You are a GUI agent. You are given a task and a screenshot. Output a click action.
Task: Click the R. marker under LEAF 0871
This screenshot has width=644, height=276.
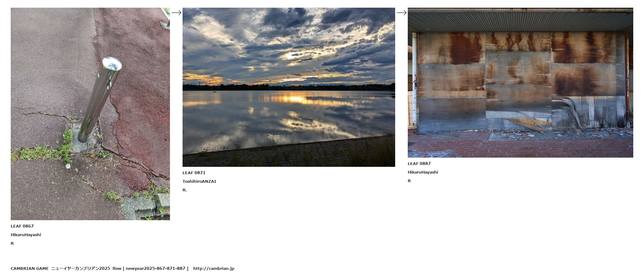185,190
